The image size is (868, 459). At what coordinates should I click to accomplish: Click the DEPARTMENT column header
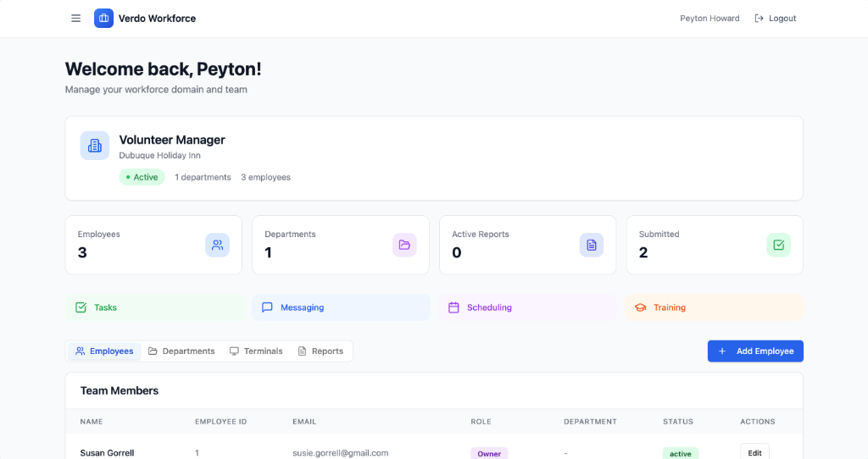(x=590, y=422)
